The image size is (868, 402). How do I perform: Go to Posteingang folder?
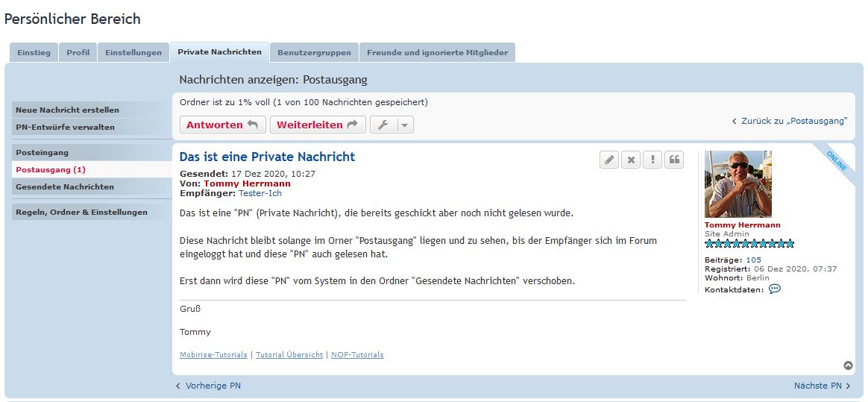click(x=92, y=152)
